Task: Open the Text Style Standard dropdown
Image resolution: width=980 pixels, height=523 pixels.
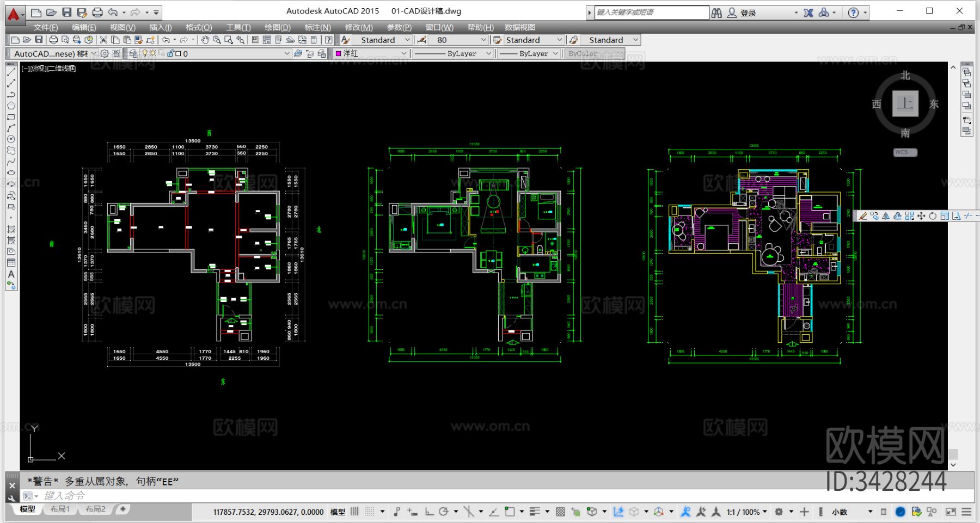Action: click(382, 40)
